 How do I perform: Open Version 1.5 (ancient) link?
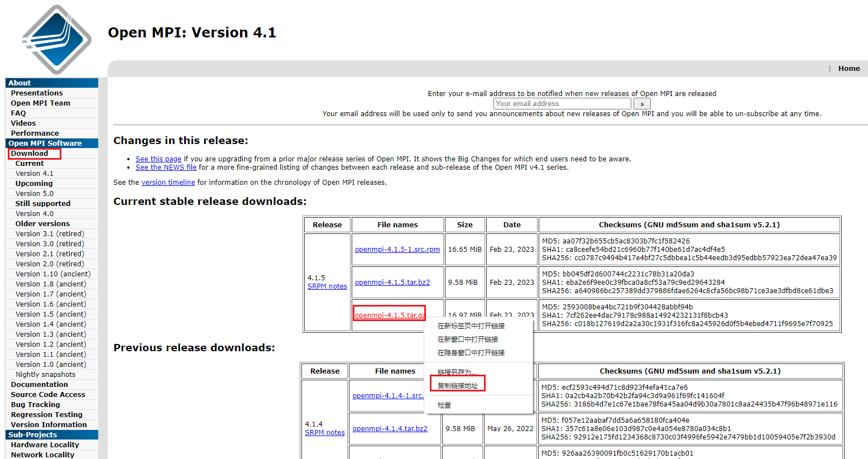51,314
